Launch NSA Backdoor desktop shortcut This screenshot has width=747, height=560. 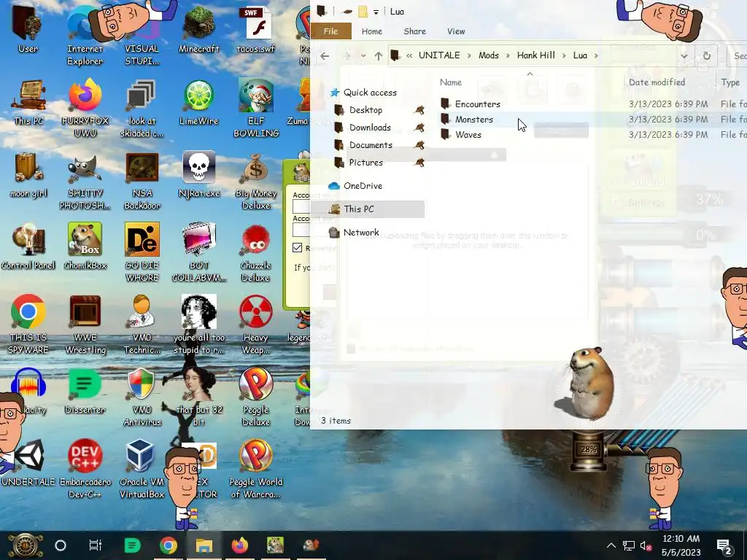[142, 181]
